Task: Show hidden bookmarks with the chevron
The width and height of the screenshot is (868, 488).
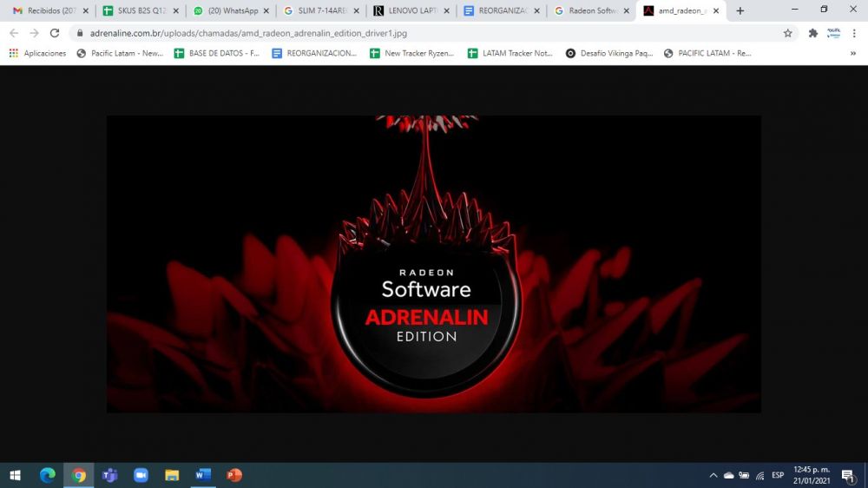Action: tap(853, 53)
